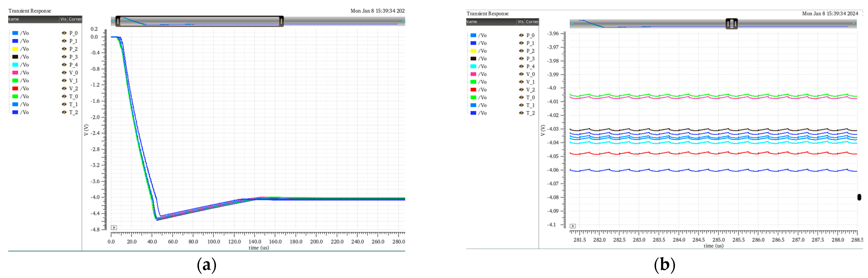The width and height of the screenshot is (868, 278).
Task: Click the P_1 eye icon in panel (a)
Action: point(64,41)
